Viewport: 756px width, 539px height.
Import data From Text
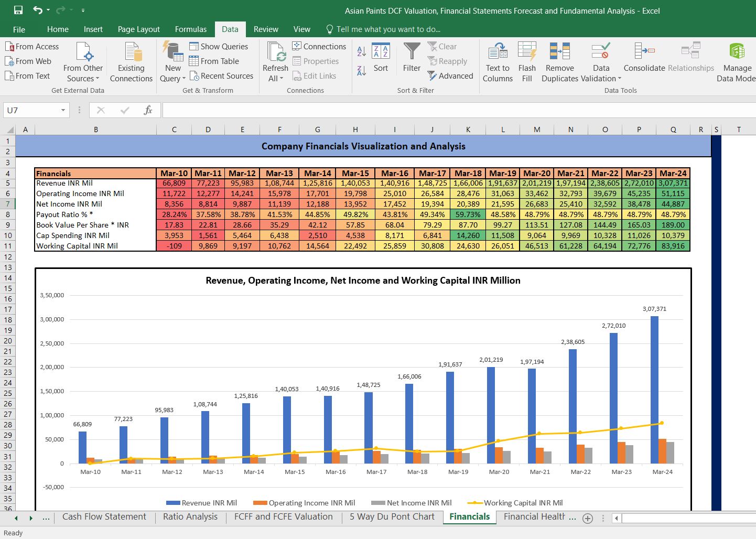[27, 76]
